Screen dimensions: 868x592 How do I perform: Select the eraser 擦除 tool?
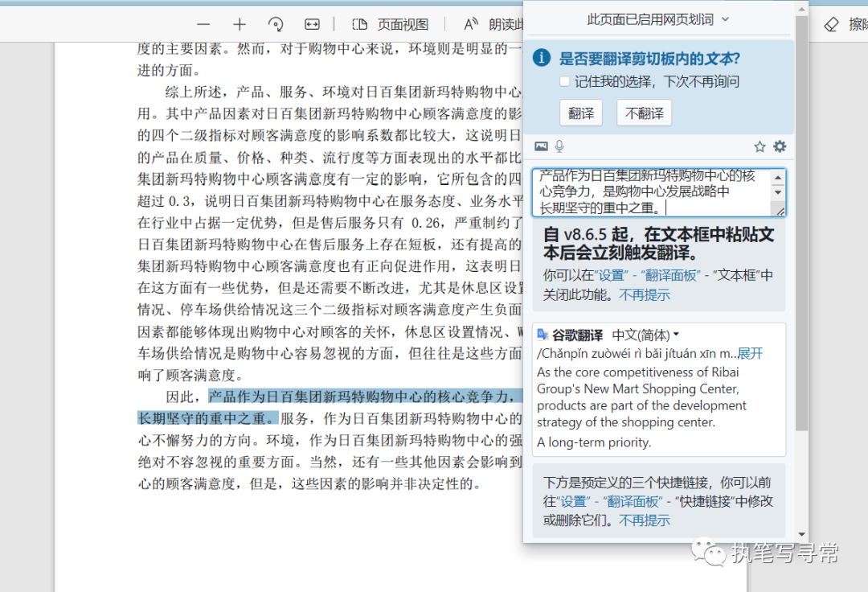tap(845, 24)
